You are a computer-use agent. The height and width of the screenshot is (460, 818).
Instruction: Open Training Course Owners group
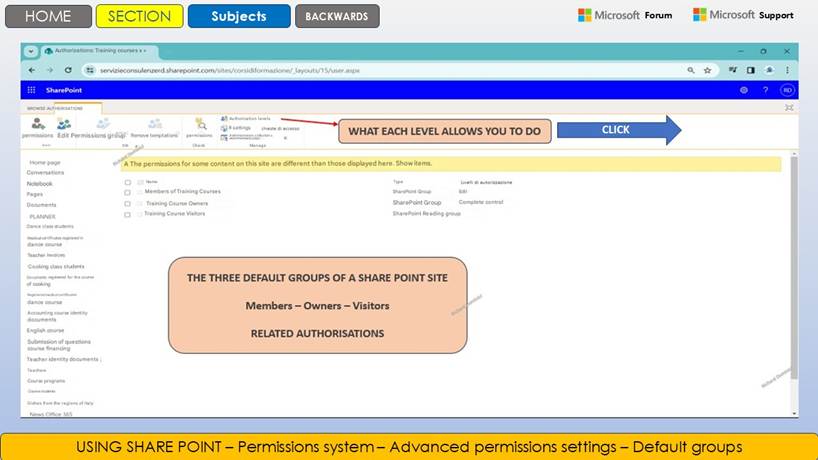(x=177, y=203)
